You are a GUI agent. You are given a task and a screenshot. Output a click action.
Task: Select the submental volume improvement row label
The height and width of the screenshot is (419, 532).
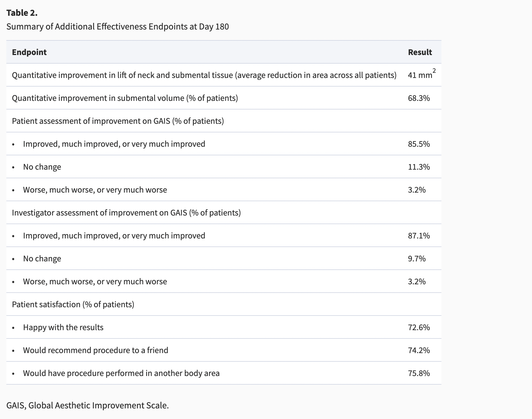click(125, 98)
